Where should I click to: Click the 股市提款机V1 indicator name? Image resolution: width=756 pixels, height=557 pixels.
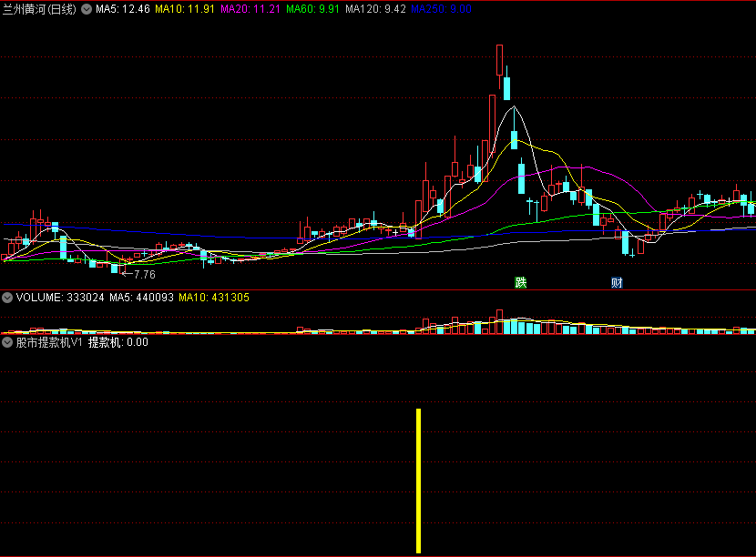49,342
